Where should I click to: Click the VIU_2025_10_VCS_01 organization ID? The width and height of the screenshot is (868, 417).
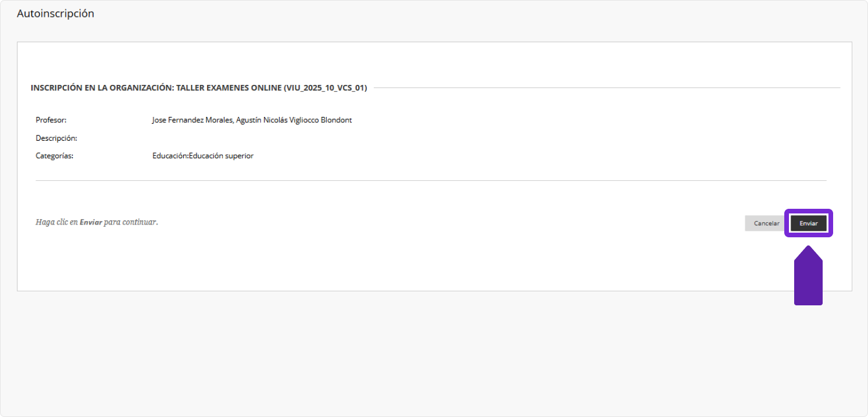pyautogui.click(x=325, y=88)
